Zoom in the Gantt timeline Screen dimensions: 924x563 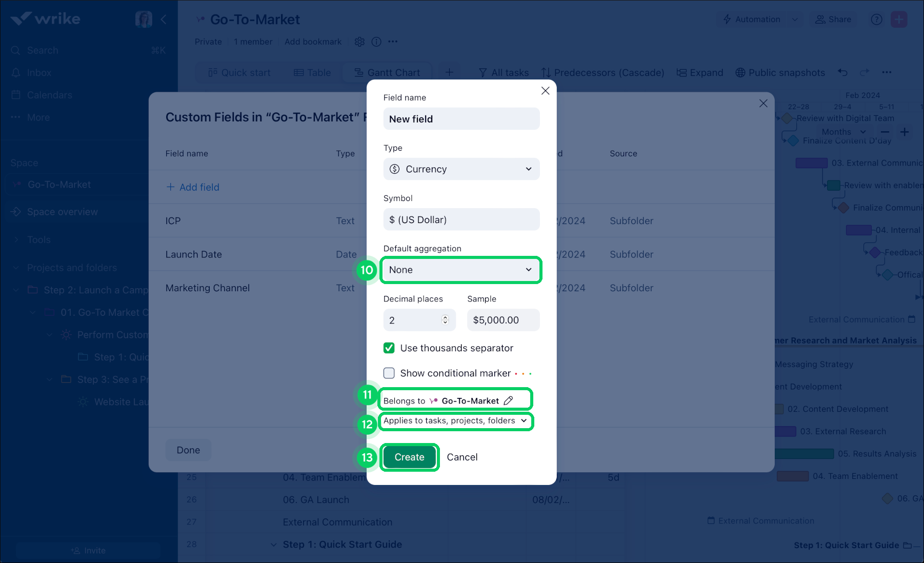[x=905, y=132]
